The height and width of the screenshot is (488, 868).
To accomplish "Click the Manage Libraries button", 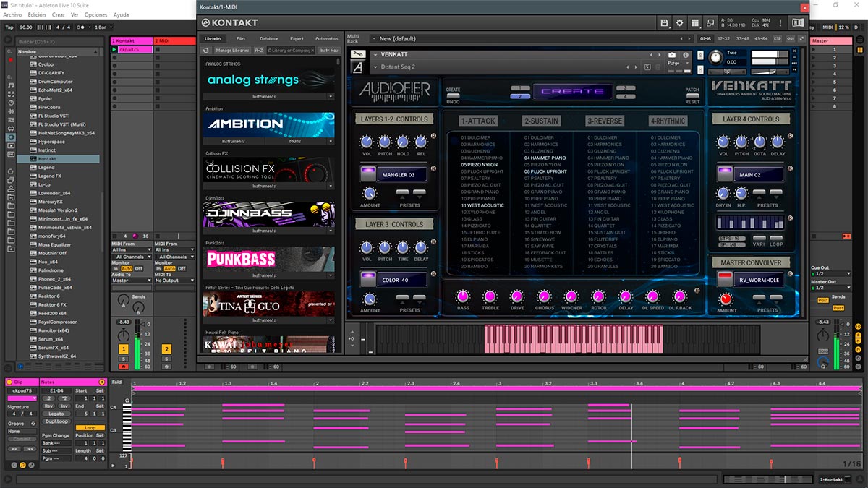I will pyautogui.click(x=232, y=51).
